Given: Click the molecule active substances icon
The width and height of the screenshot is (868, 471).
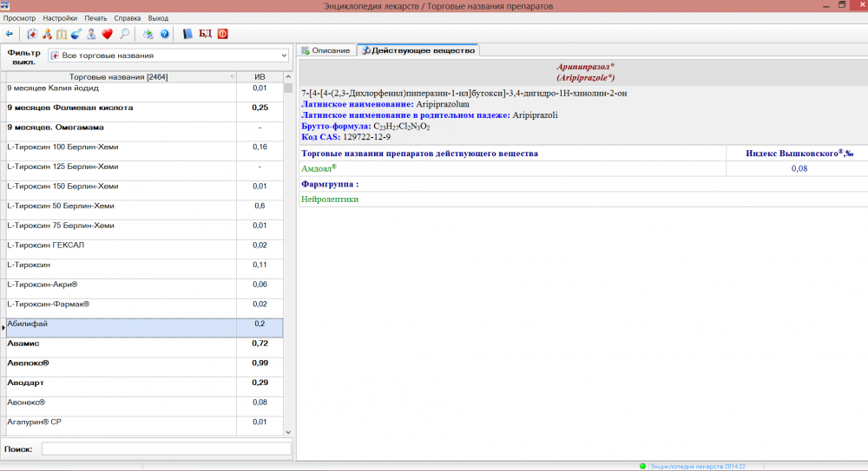Looking at the screenshot, I should click(x=47, y=34).
